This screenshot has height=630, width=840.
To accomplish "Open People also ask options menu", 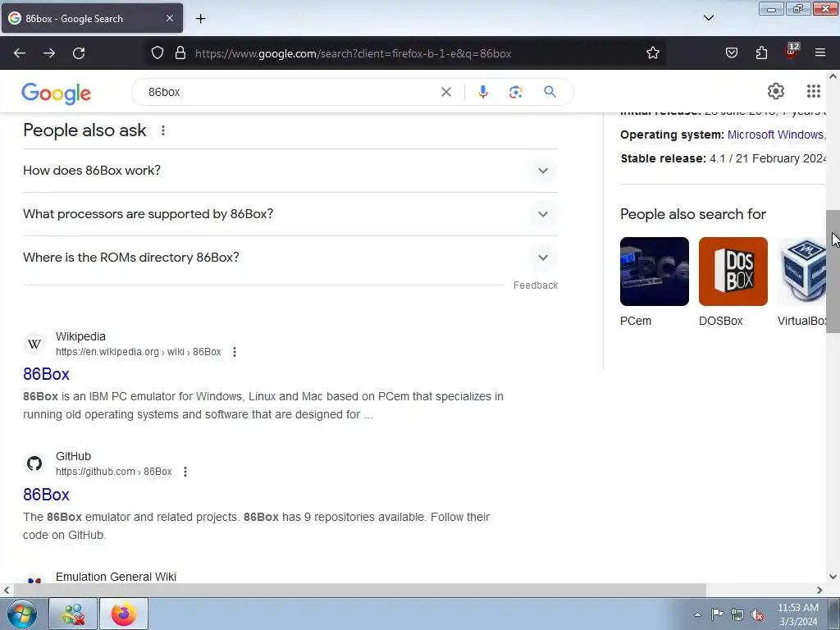I will tap(163, 130).
